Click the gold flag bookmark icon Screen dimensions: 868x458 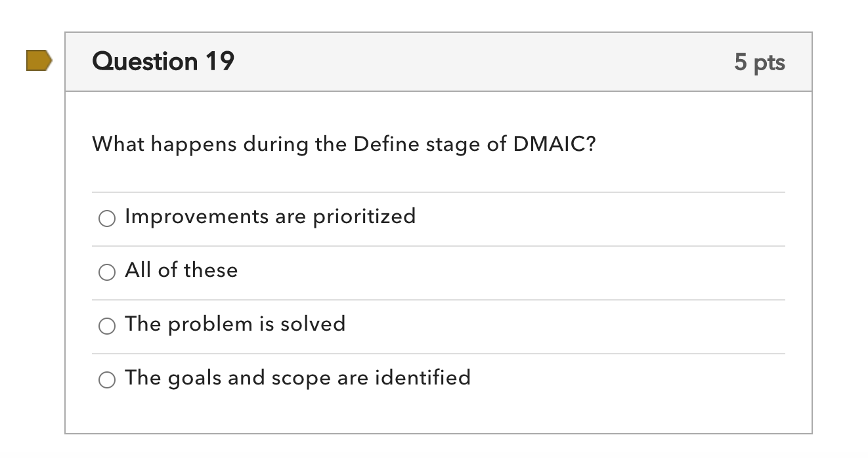[37, 60]
